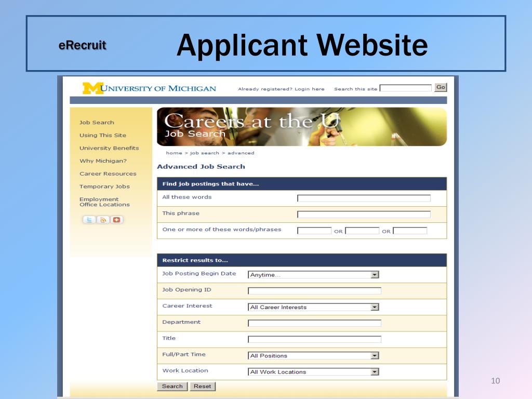Open Using This Site sidebar link
This screenshot has height=399, width=532.
pos(103,135)
